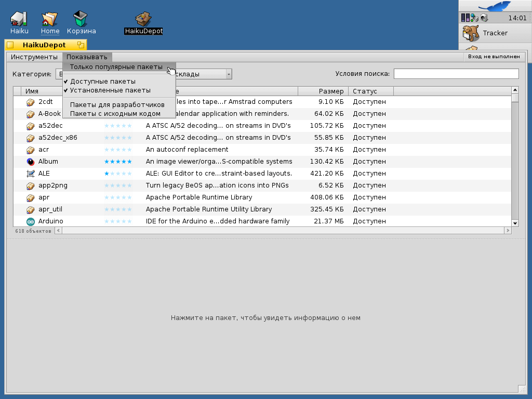Open the склады repository dropdown
The width and height of the screenshot is (532, 399).
[x=204, y=74]
